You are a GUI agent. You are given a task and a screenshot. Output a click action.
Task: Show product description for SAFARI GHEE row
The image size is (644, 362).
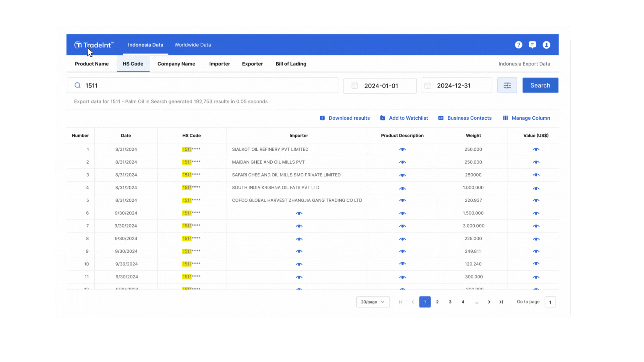tap(402, 175)
